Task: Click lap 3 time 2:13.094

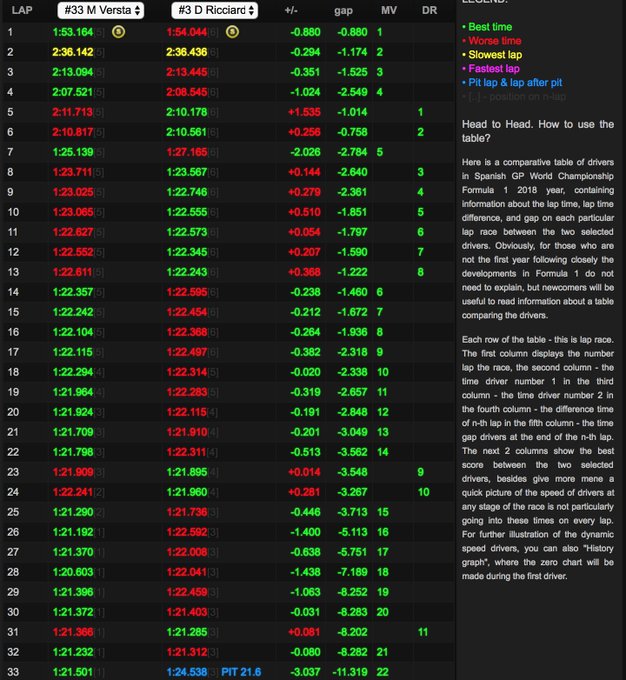Action: tap(72, 72)
